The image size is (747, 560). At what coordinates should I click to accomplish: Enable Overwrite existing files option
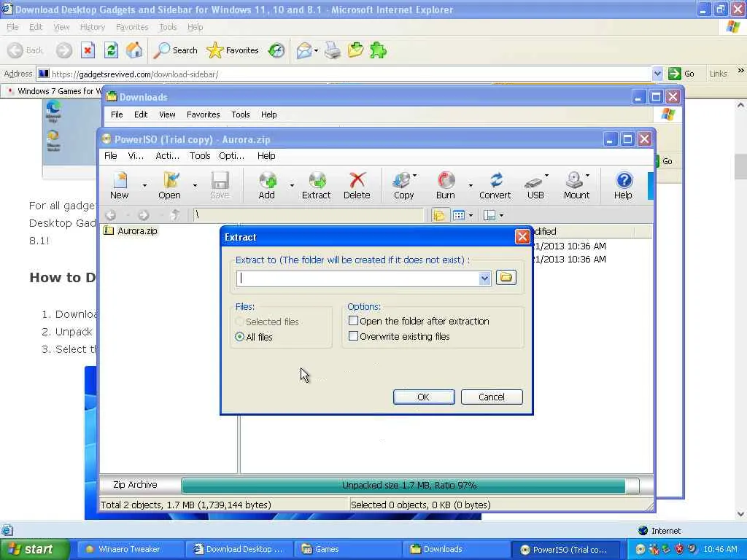point(354,336)
